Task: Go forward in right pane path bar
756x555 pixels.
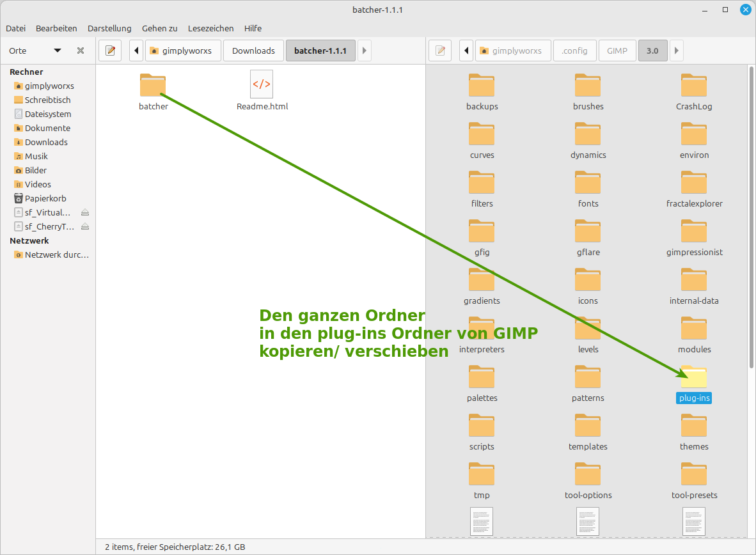Action: click(677, 51)
